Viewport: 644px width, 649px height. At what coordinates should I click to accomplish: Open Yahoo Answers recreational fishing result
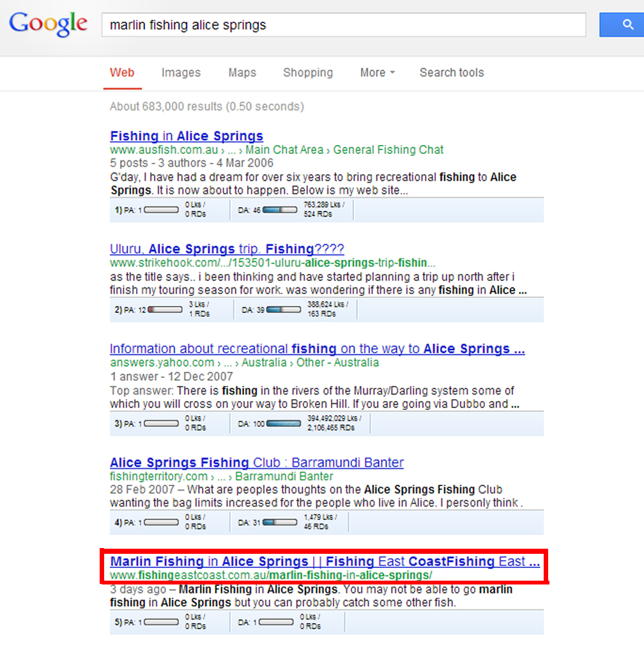point(317,349)
